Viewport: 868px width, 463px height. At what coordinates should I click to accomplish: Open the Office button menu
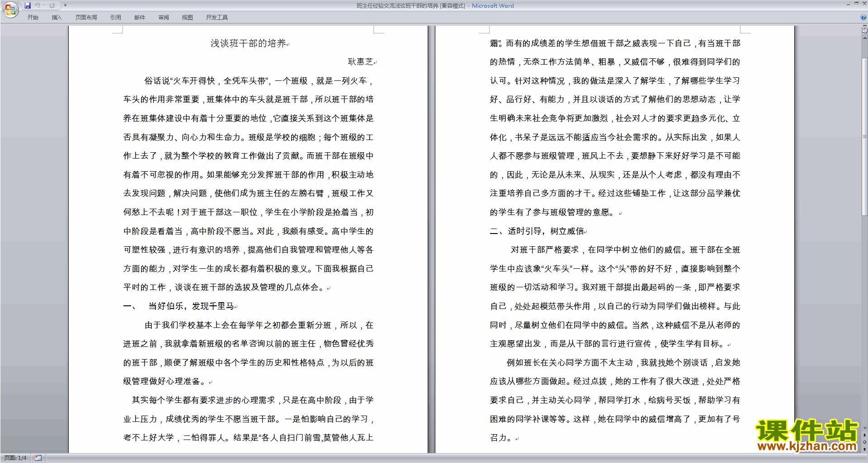pos(10,9)
